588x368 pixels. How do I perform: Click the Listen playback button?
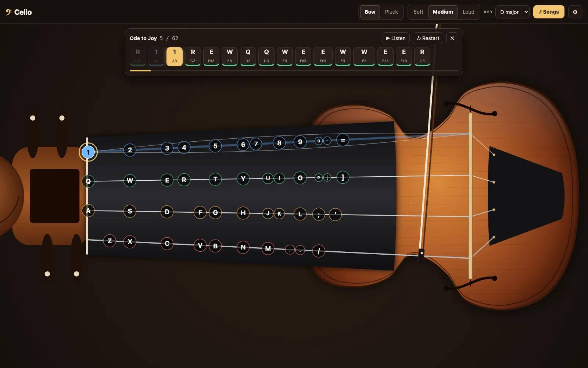coord(396,38)
